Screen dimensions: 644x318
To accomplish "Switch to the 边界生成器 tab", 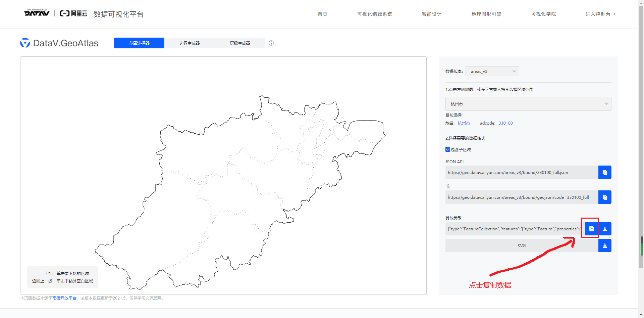I will [189, 43].
